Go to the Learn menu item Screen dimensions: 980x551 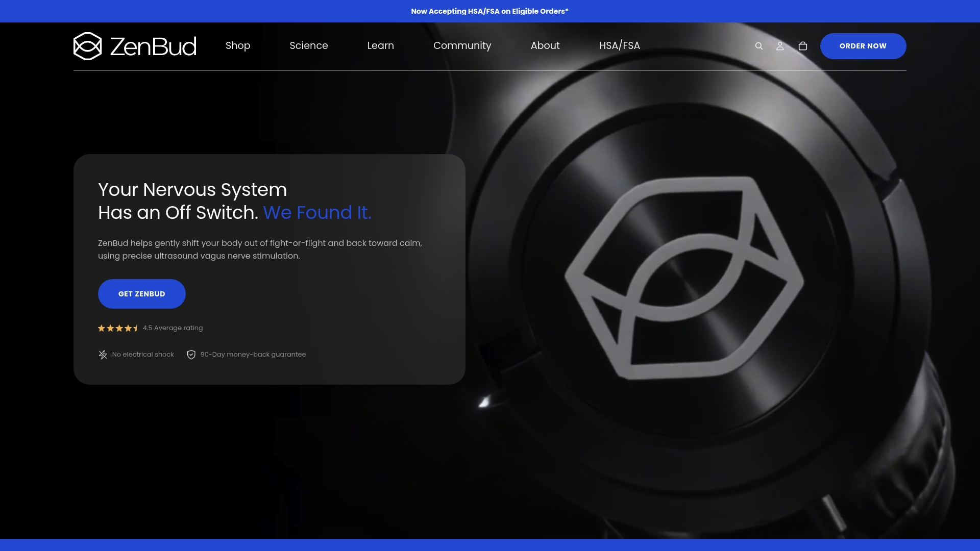381,46
